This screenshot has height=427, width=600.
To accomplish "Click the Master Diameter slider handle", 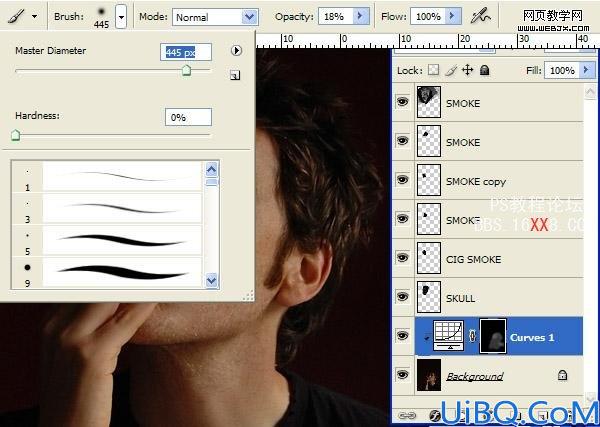I will 186,70.
